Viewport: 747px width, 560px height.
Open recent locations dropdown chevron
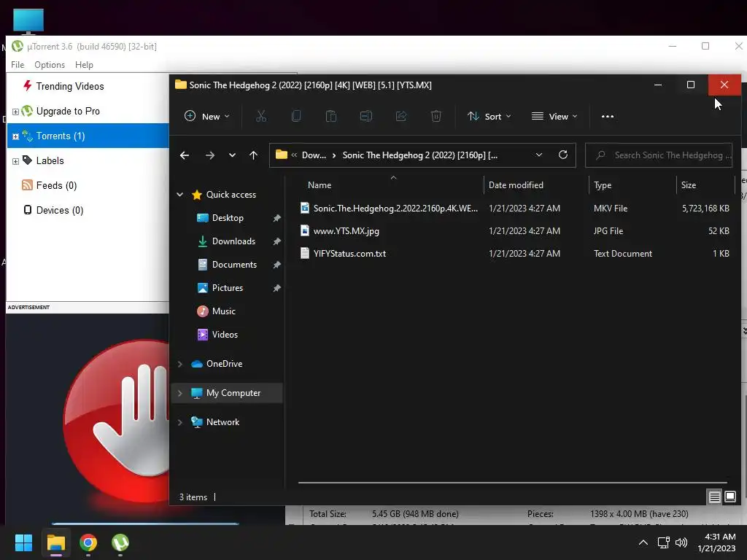(232, 155)
